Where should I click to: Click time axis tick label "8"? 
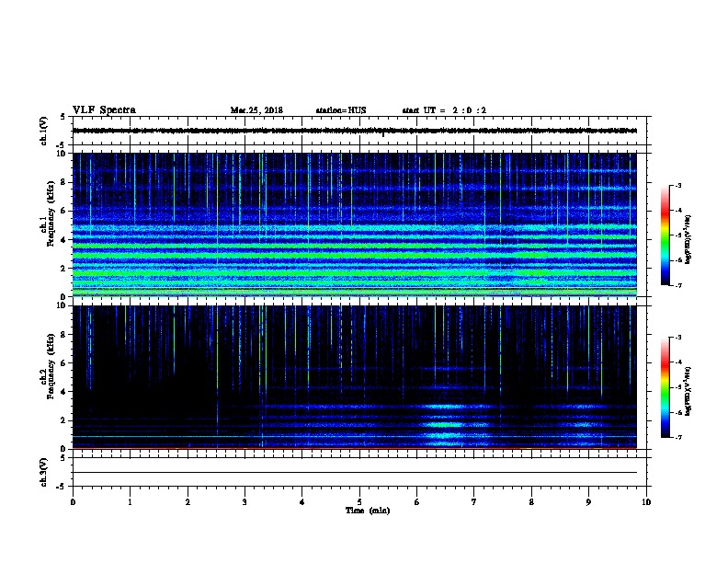[x=531, y=502]
